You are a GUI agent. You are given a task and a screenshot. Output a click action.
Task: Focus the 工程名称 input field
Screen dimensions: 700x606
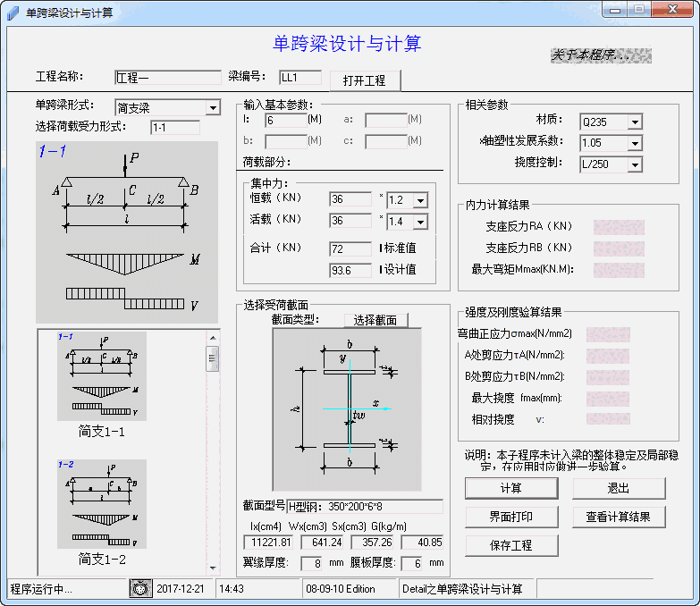click(x=168, y=77)
